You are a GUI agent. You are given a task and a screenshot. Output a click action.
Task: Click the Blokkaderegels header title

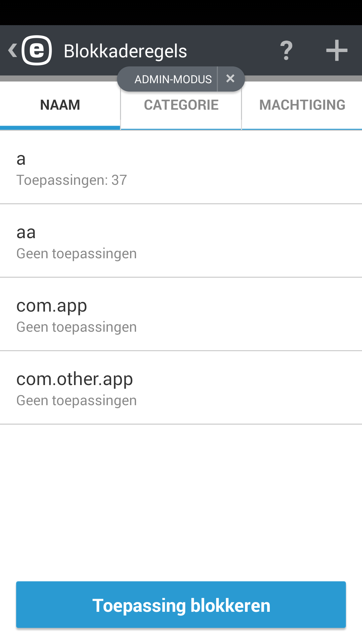125,51
